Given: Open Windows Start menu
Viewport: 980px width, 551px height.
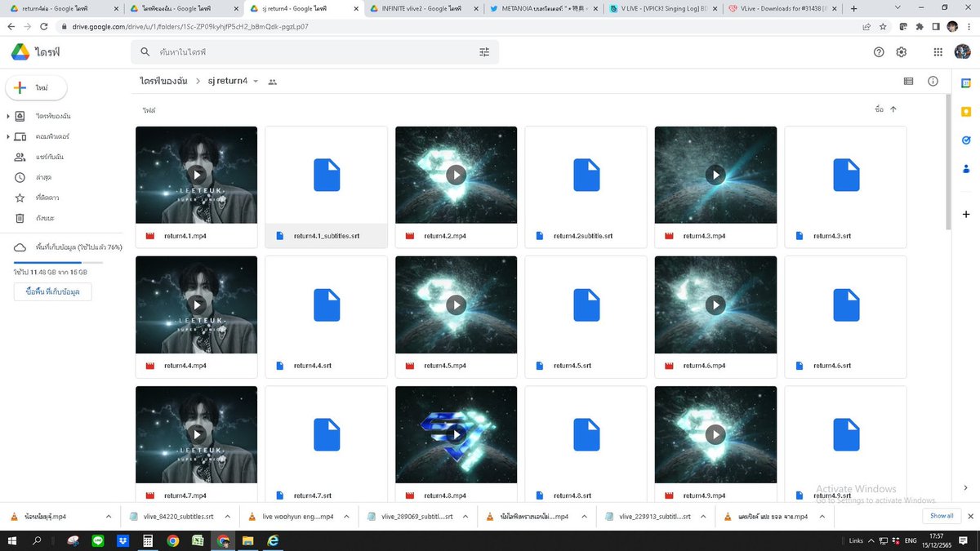Looking at the screenshot, I should click(12, 540).
